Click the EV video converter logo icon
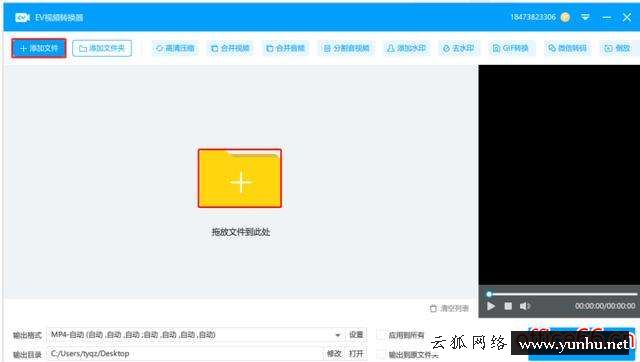 22,17
